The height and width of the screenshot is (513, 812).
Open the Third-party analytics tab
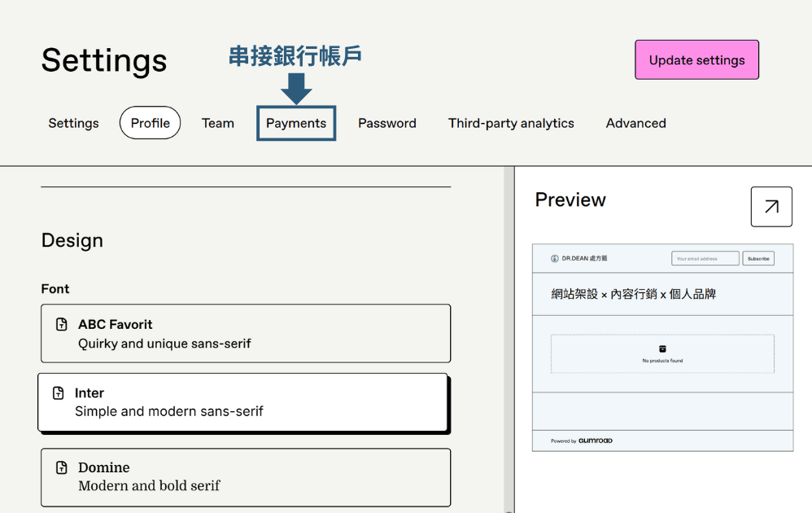[511, 123]
